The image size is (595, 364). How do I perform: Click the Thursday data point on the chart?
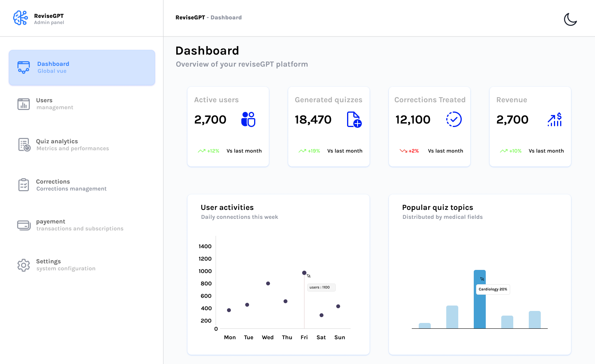coord(285,301)
